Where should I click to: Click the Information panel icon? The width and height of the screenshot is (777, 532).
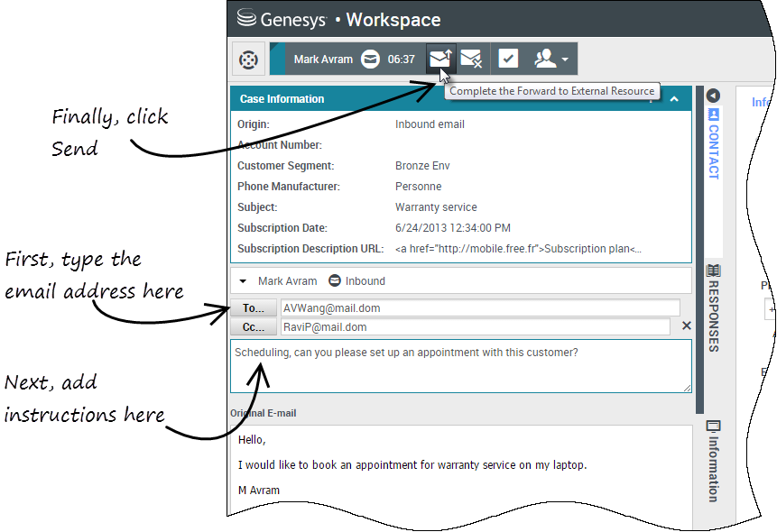point(713,426)
